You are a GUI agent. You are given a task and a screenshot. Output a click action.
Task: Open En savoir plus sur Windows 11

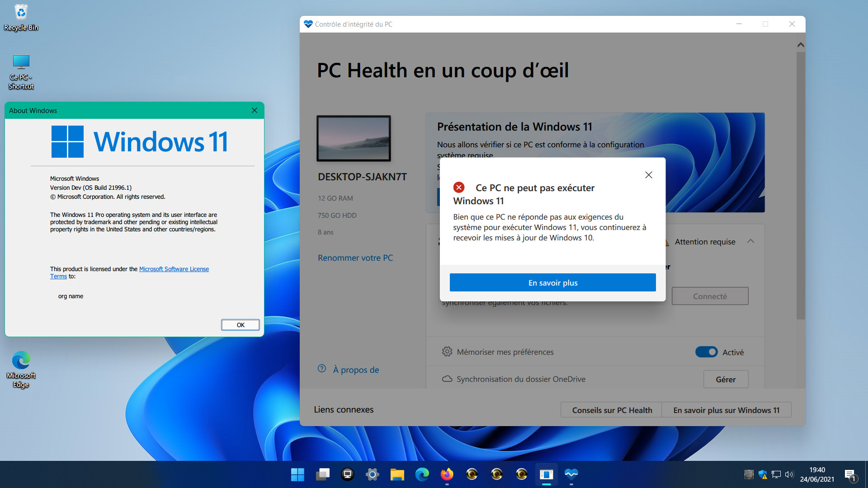pos(726,410)
